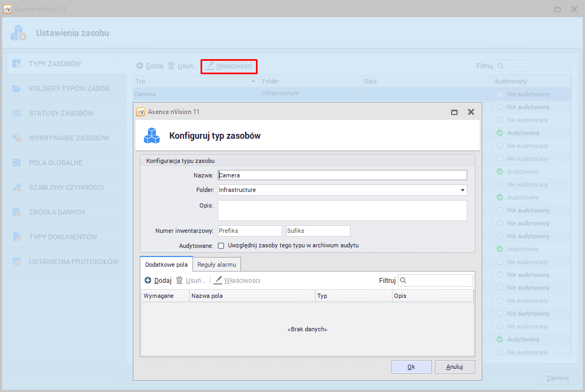The image size is (585, 392).
Task: Select Statusy zasobów sidebar icon
Action: pyautogui.click(x=17, y=113)
